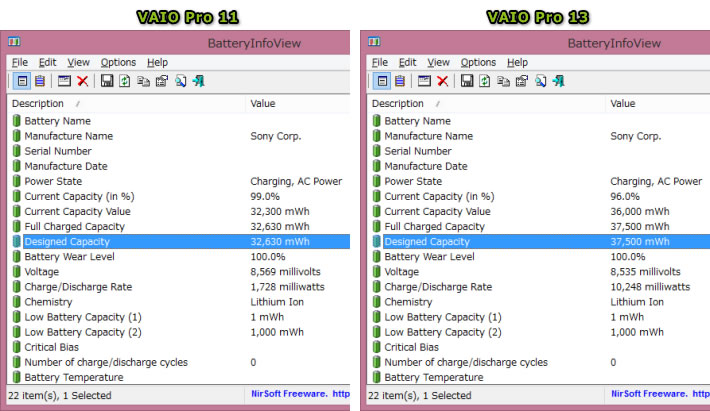Open View menu in VAIO Pro 13 window
Viewport: 710px width, 411px height.
point(438,62)
